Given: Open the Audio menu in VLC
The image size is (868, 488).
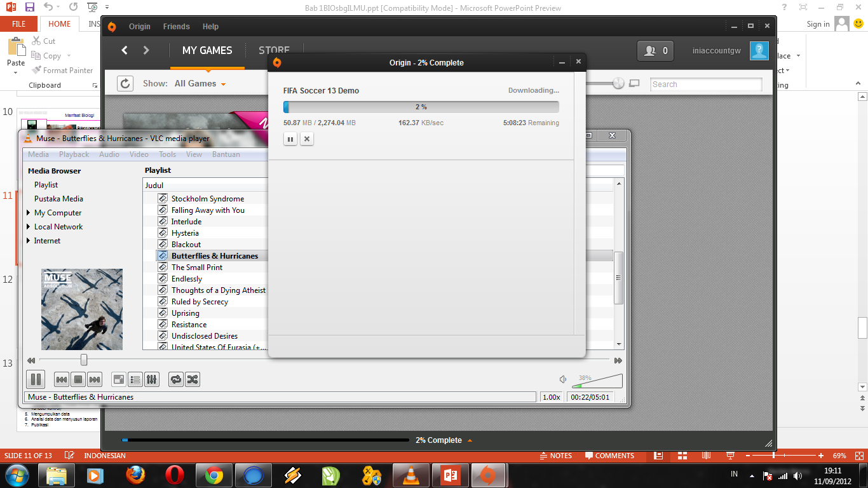Looking at the screenshot, I should coord(109,154).
